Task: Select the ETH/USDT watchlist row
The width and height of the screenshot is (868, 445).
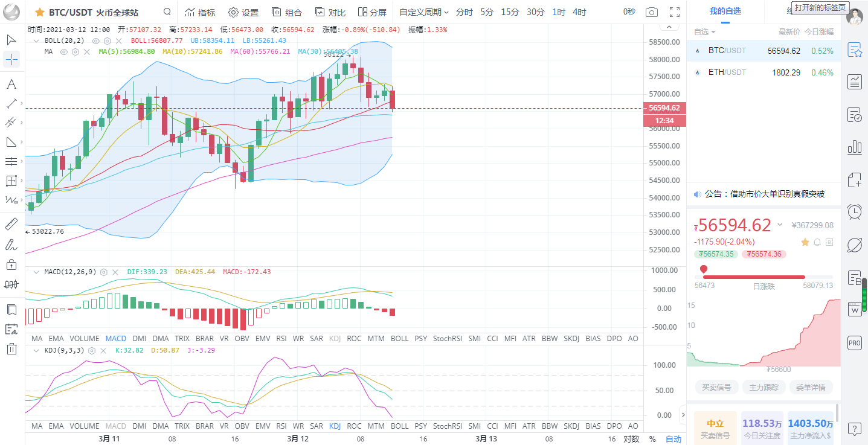Action: [764, 72]
